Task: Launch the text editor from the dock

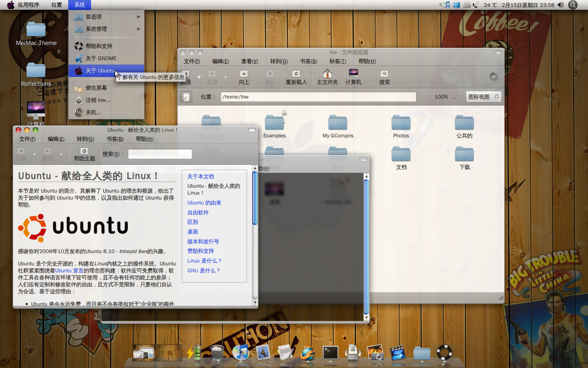Action: click(285, 352)
